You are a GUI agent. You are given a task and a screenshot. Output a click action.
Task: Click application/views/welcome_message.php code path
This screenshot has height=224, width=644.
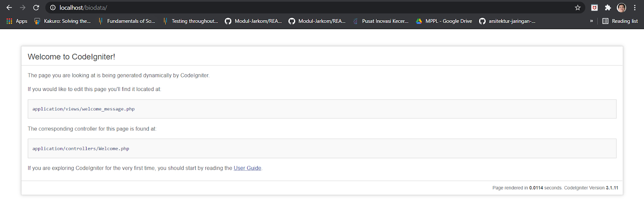(84, 109)
